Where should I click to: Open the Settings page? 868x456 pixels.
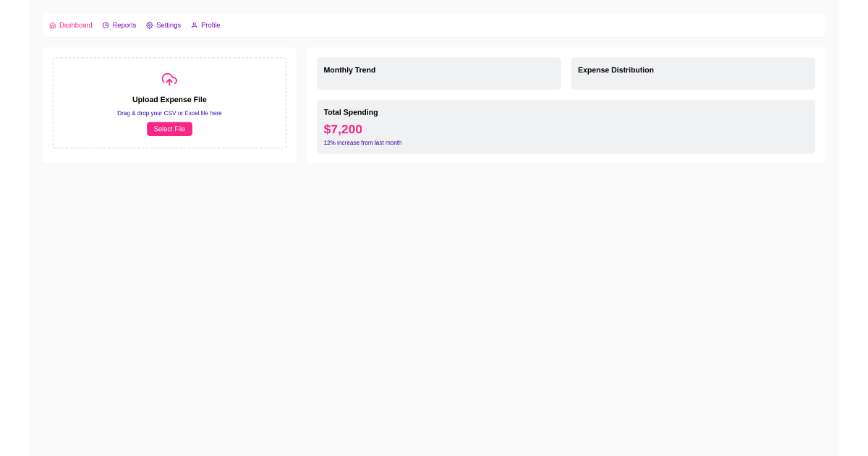(x=168, y=25)
